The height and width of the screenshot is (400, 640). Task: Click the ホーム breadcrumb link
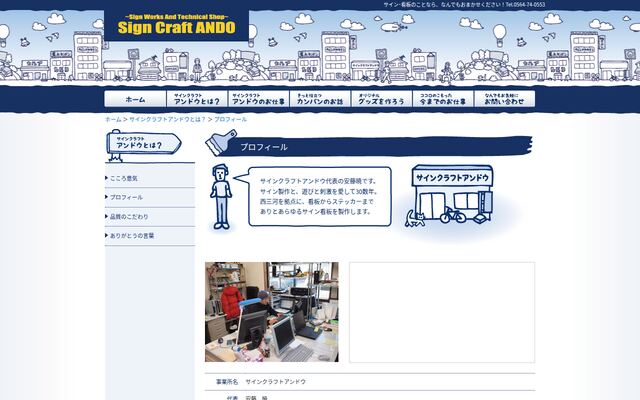point(113,119)
